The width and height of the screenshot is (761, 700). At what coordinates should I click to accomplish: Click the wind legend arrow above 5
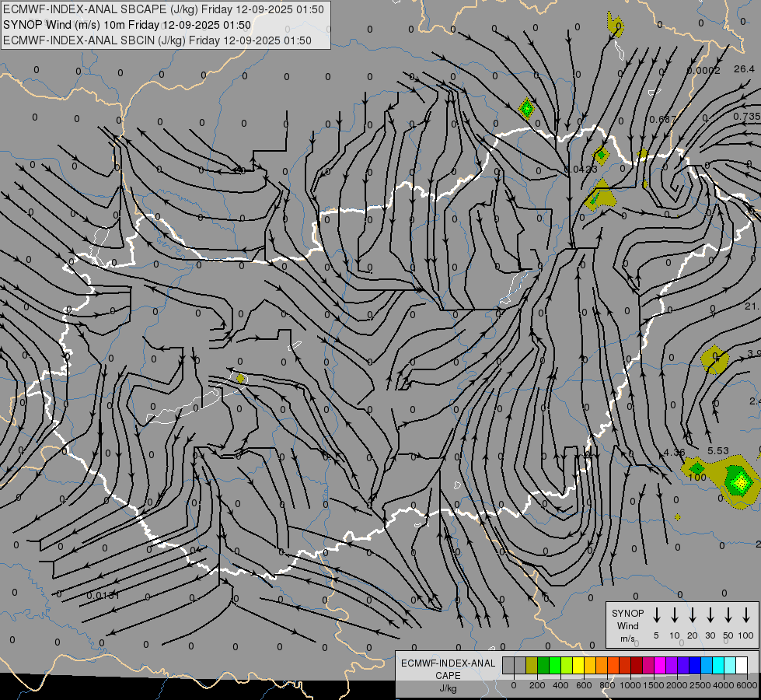(656, 615)
